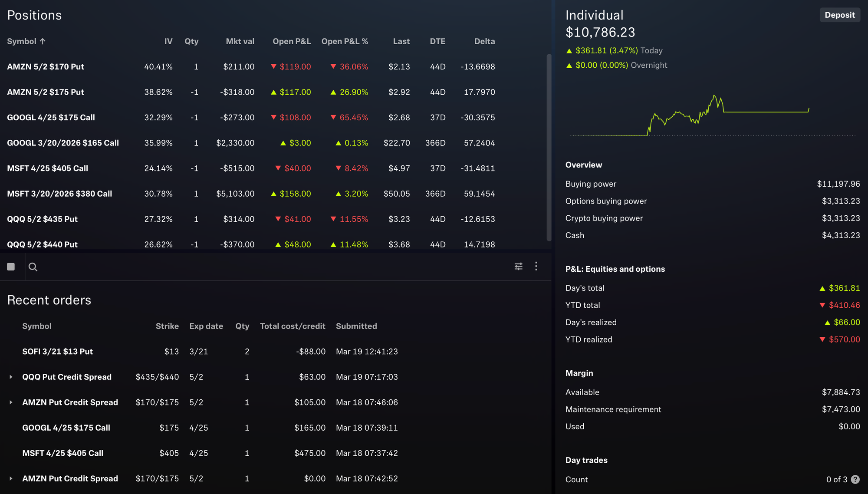Sort positions by Delta column
This screenshot has height=494, width=868.
(x=484, y=41)
